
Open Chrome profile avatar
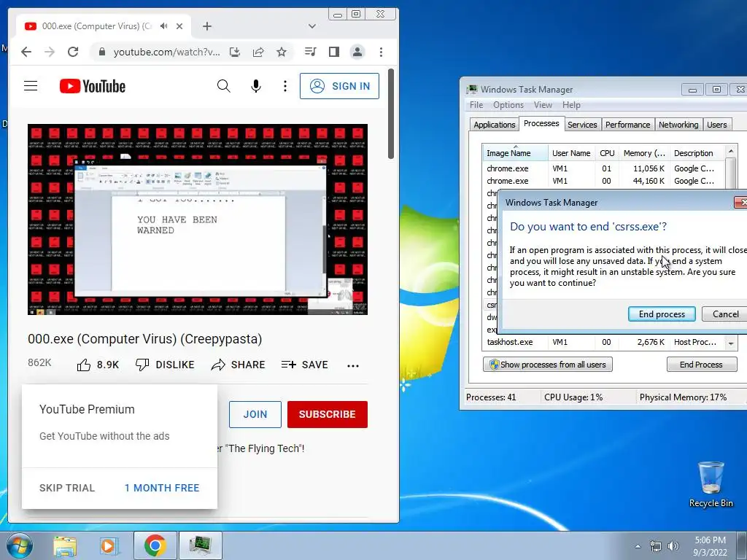point(357,52)
